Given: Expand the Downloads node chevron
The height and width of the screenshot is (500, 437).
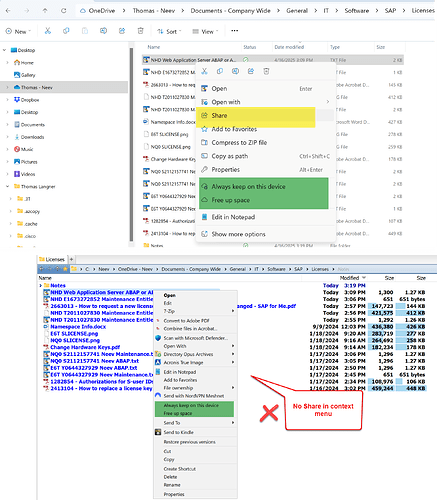Looking at the screenshot, I should coord(7,137).
